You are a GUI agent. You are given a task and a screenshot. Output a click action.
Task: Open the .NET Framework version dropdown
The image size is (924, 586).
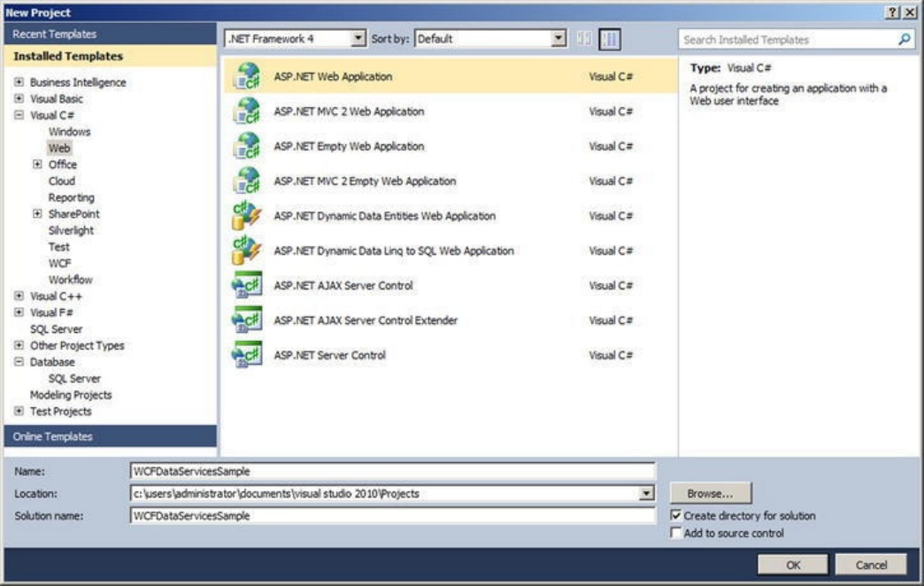click(358, 38)
